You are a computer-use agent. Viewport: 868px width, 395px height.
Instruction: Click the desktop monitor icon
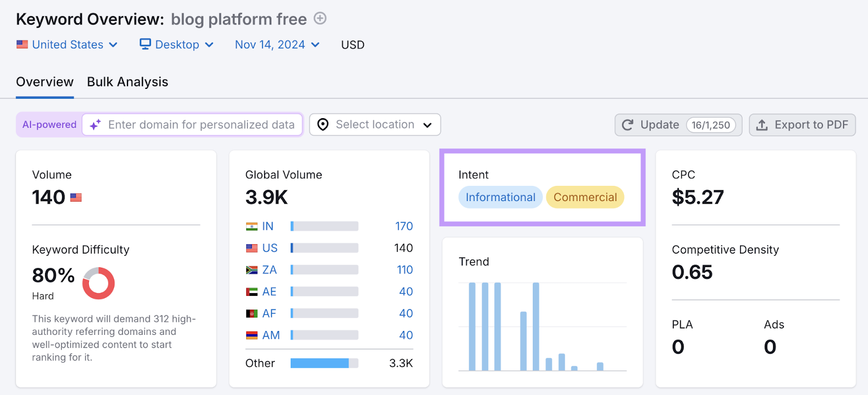click(145, 44)
